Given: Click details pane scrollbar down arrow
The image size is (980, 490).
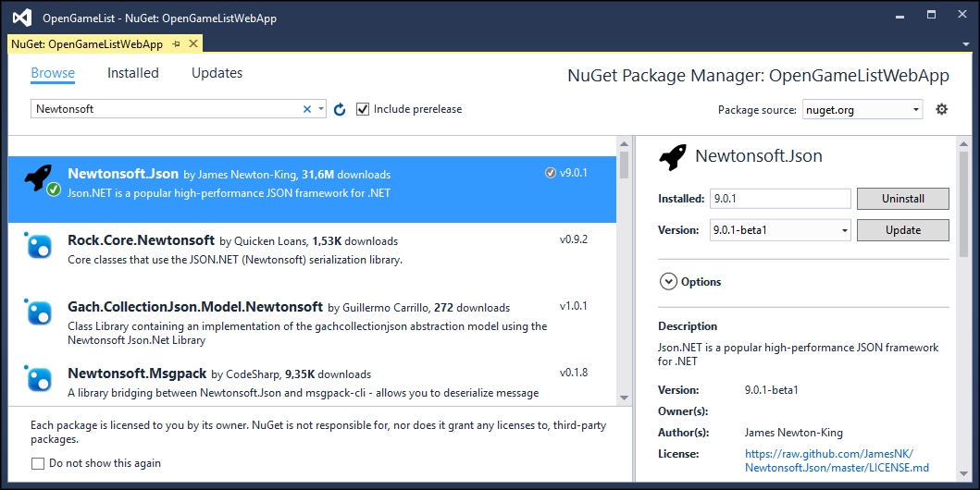Looking at the screenshot, I should pos(963,474).
